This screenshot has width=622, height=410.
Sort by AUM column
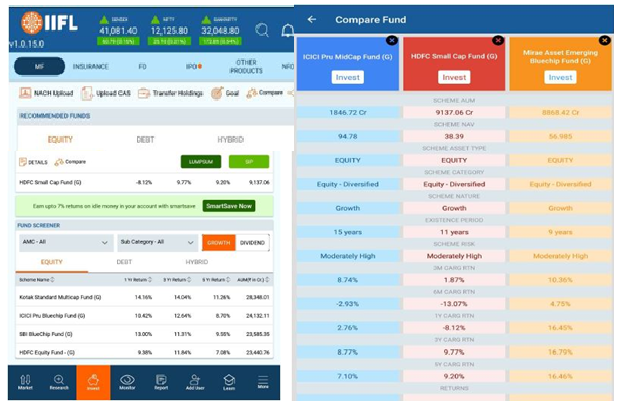point(253,280)
